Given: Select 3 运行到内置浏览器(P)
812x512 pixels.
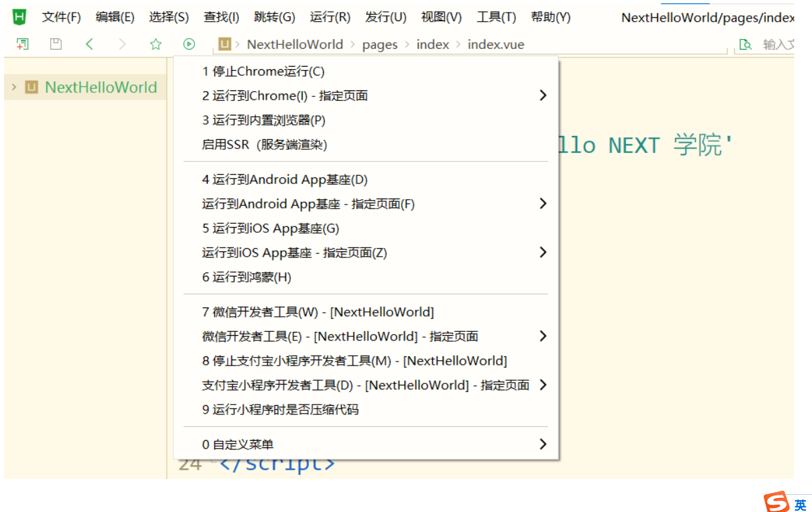Looking at the screenshot, I should click(366, 120).
